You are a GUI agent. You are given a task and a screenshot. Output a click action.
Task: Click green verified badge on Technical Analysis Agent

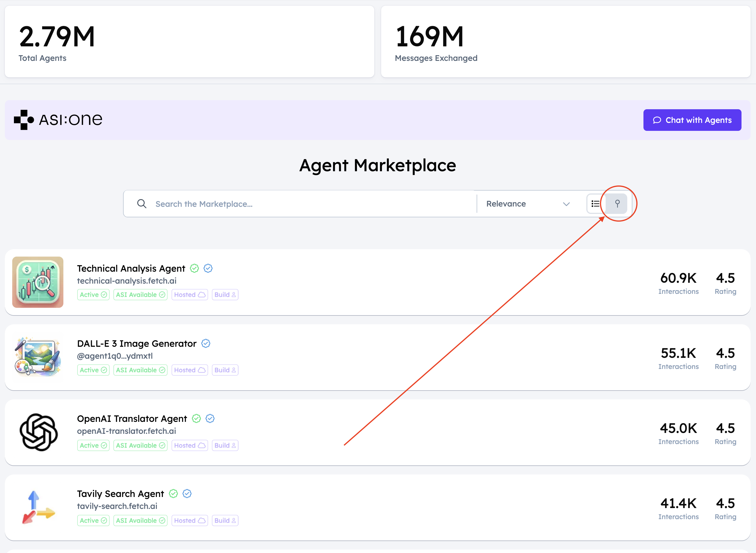click(x=194, y=269)
